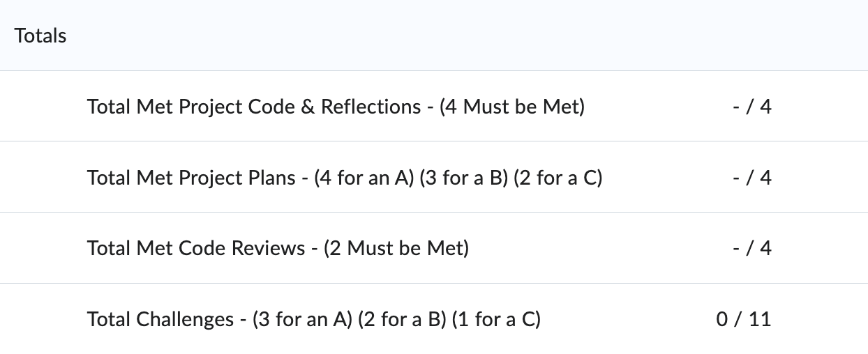Viewport: 868px width, 354px height.
Task: Click the Project Plans "- / 4" score
Action: pos(752,178)
